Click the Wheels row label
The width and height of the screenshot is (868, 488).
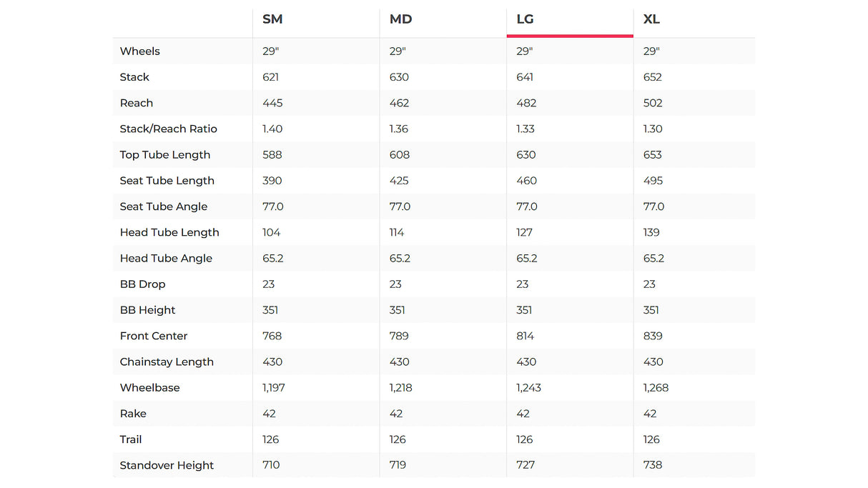(140, 51)
